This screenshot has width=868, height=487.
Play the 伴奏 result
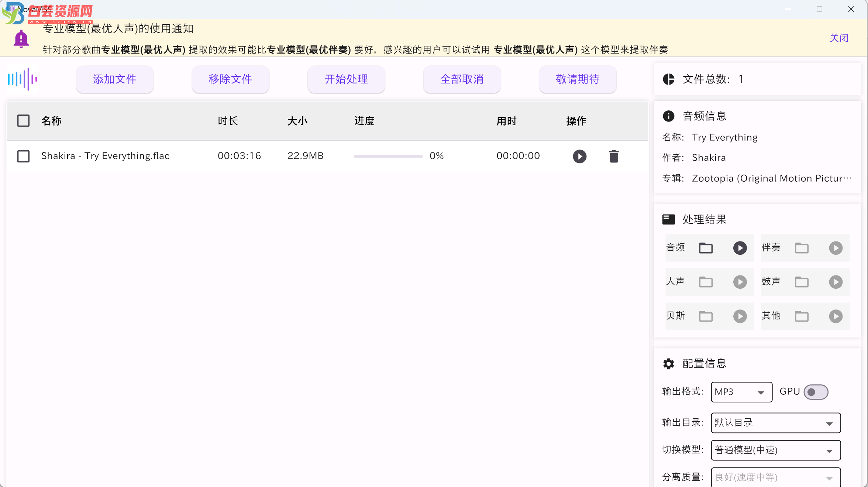pos(836,248)
